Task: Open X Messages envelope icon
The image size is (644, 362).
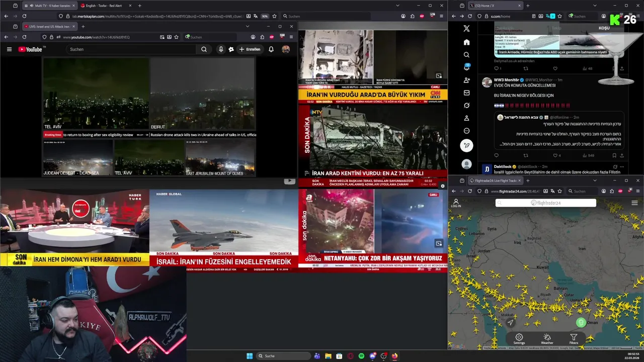Action: 466,93
